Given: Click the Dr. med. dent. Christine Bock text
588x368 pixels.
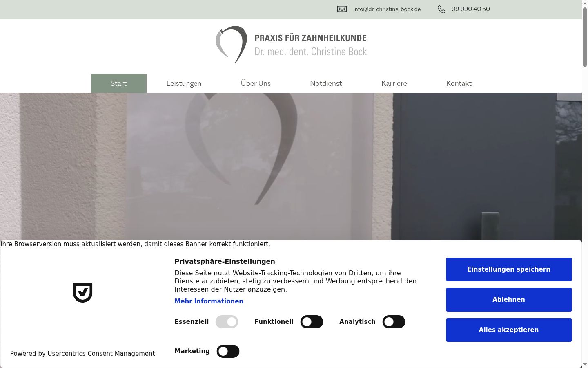Looking at the screenshot, I should point(310,52).
